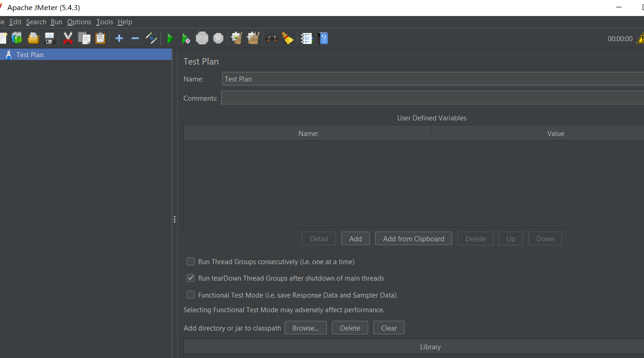Screen dimensions: 644x358
Task: Click the classpath Delete button
Action: pyautogui.click(x=350, y=328)
